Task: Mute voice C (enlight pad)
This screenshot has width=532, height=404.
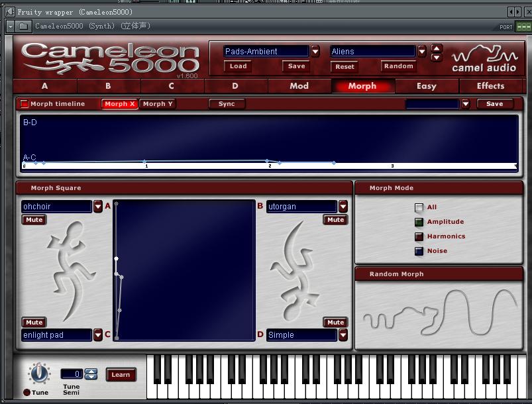Action: coord(34,323)
